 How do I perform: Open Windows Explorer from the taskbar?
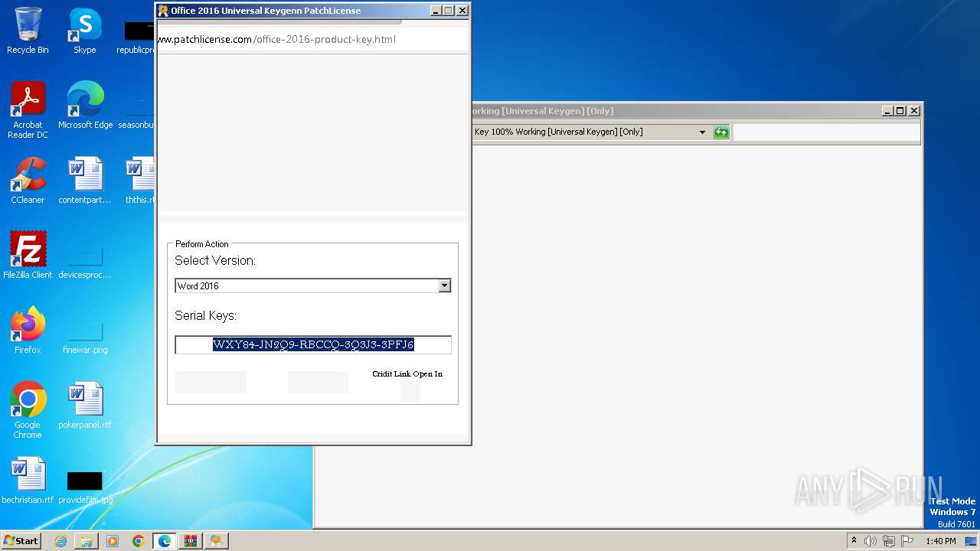87,541
